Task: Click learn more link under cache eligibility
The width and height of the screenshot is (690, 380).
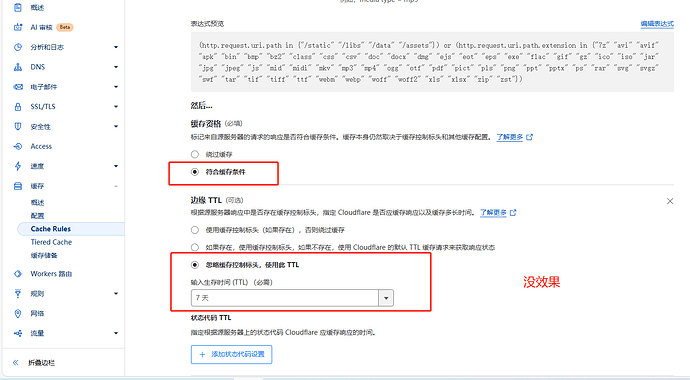Action: pyautogui.click(x=510, y=137)
